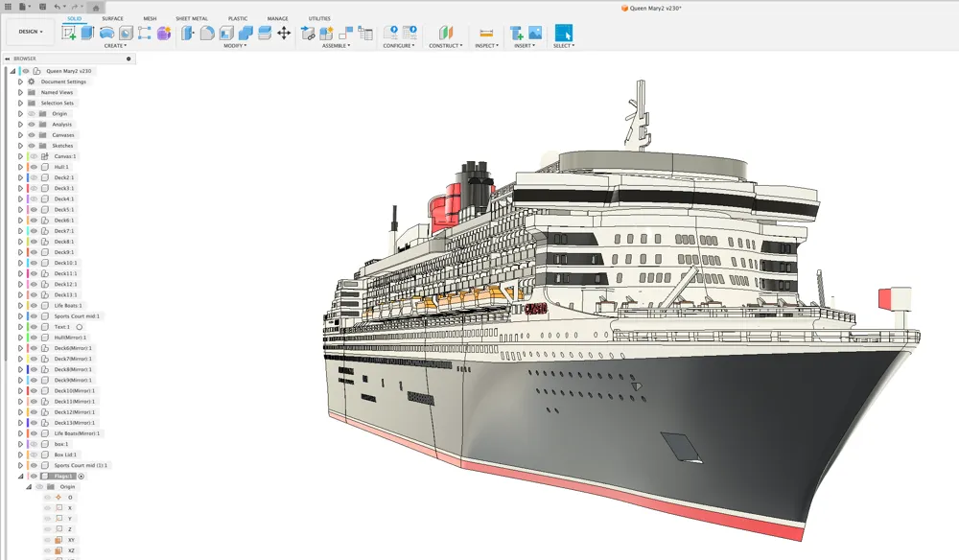
Task: Collapse the Flags:1 component
Action: 18,476
